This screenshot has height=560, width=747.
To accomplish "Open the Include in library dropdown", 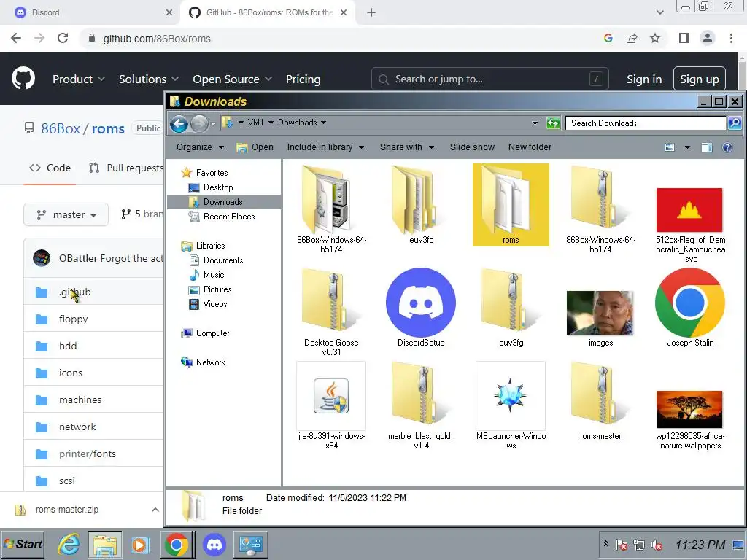I will click(x=325, y=147).
